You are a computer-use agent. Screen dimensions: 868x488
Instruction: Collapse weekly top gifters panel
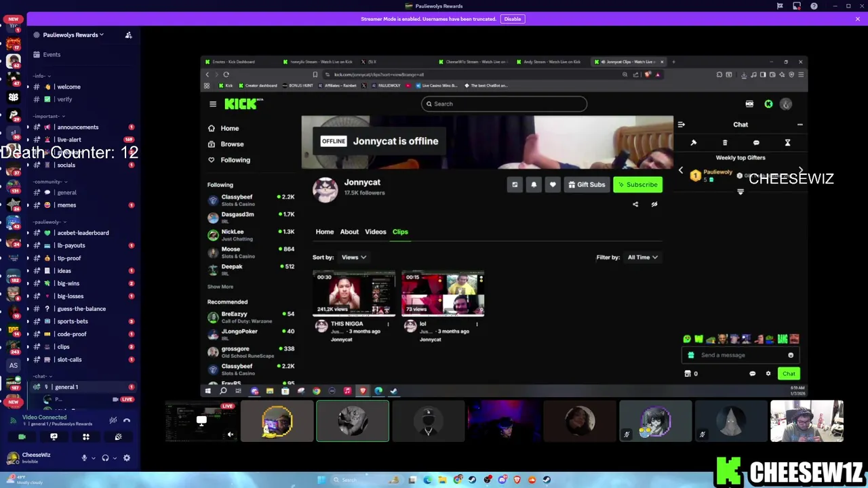(x=741, y=192)
